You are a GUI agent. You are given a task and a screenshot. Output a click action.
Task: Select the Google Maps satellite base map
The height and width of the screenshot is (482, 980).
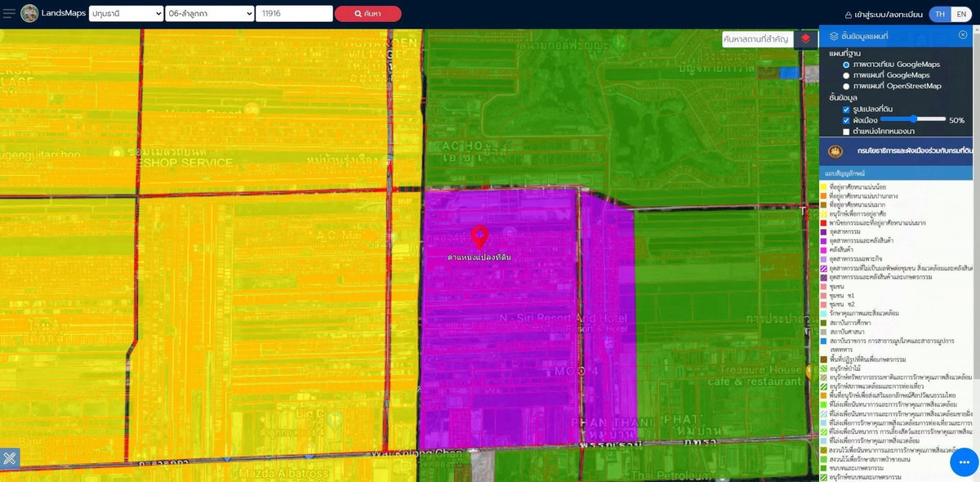(846, 65)
